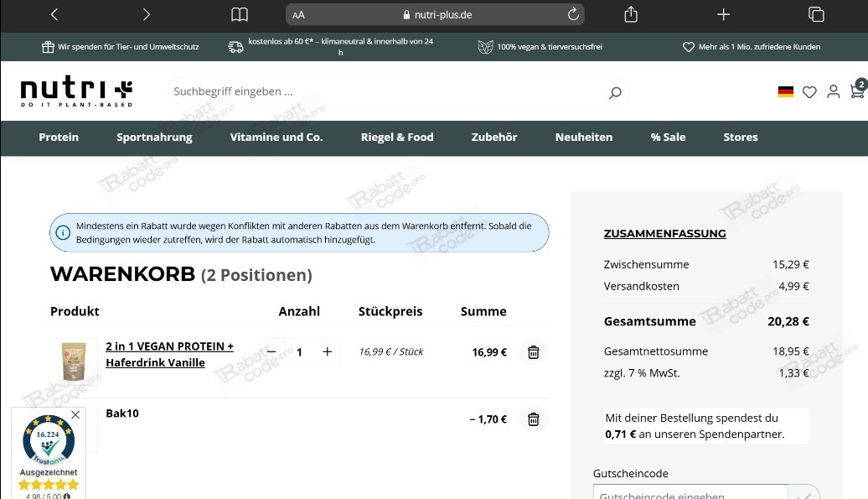Open the Trustami Ausgezeichnet badge
This screenshot has width=868, height=499.
pyautogui.click(x=49, y=455)
